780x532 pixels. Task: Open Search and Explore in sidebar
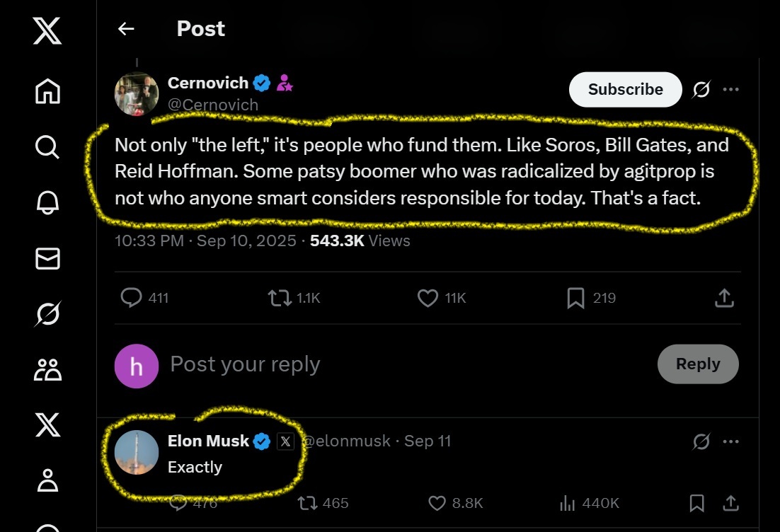pyautogui.click(x=47, y=147)
